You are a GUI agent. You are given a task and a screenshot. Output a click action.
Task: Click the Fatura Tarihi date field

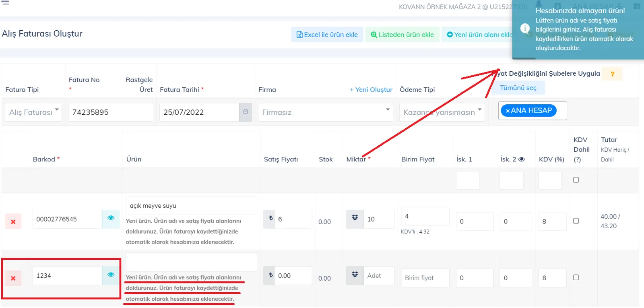tap(199, 112)
